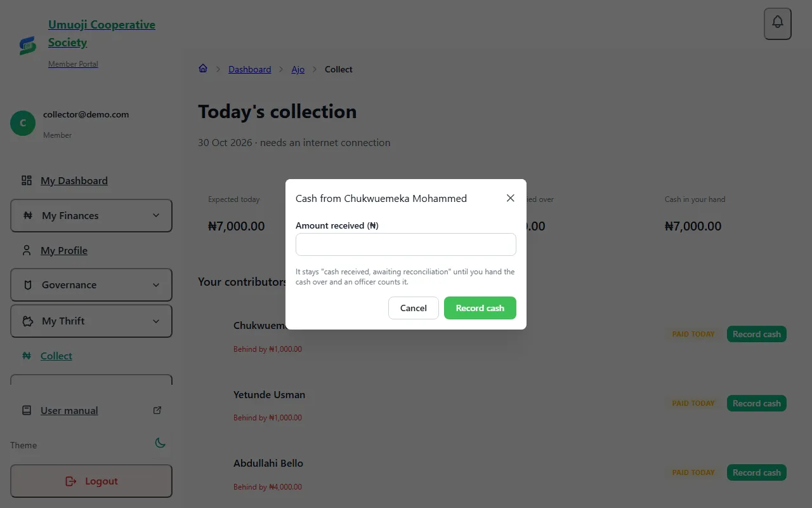Image resolution: width=812 pixels, height=508 pixels.
Task: Open the Collect menu item
Action: [56, 356]
